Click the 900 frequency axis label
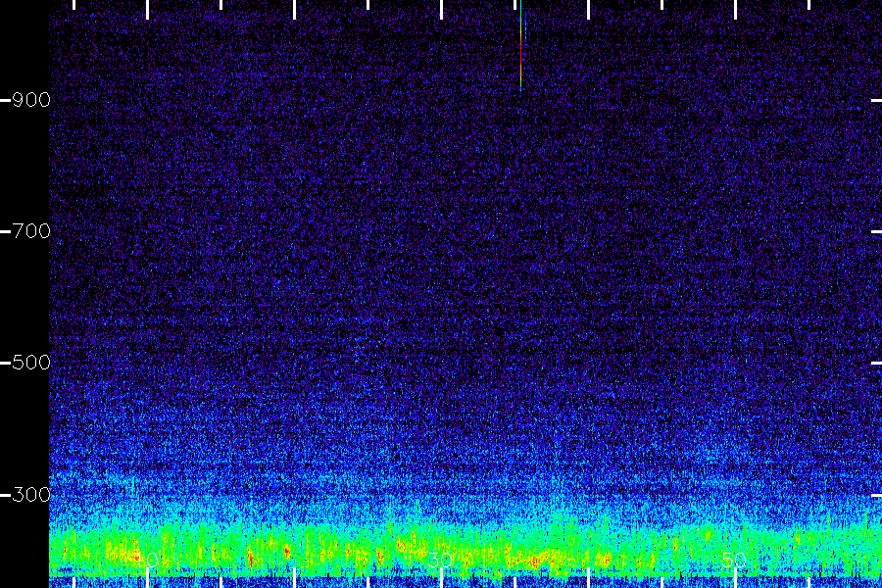882x588 pixels. click(x=31, y=100)
